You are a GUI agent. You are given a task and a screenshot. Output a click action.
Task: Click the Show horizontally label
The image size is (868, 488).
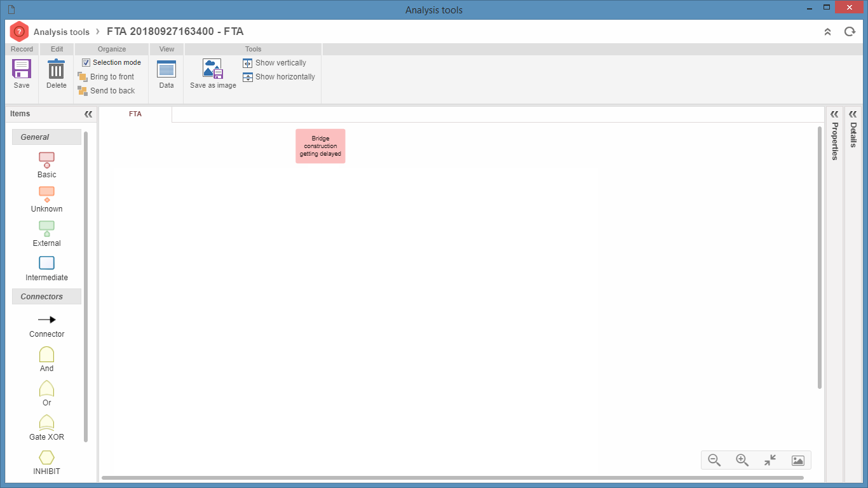coord(285,77)
